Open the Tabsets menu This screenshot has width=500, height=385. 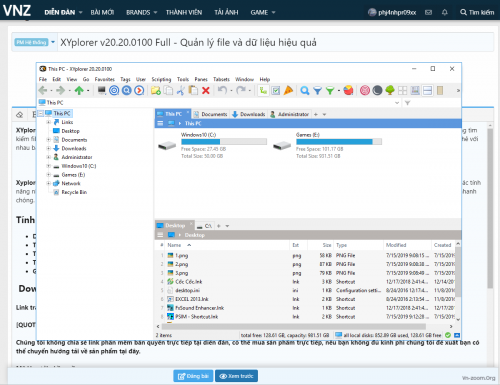pyautogui.click(x=221, y=79)
